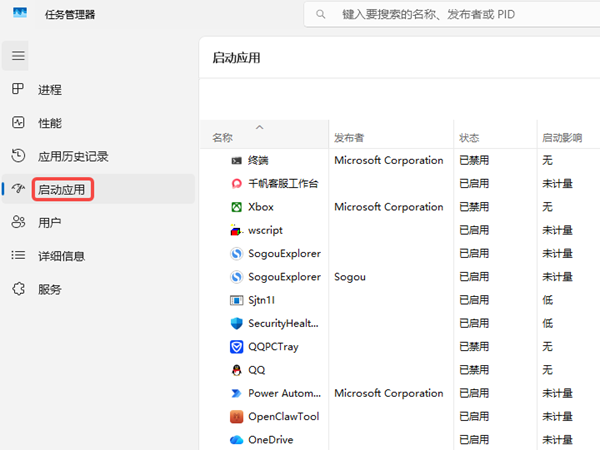Image resolution: width=600 pixels, height=450 pixels.
Task: Click the OneDrive cloud icon
Action: pyautogui.click(x=236, y=440)
